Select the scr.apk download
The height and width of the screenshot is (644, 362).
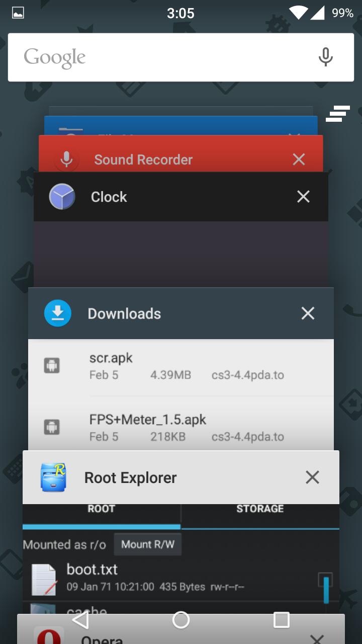point(181,366)
